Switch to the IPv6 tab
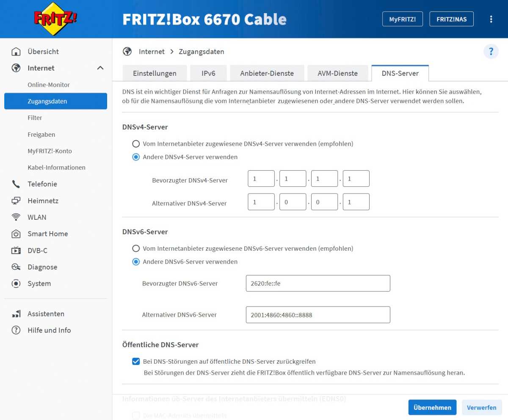Viewport: 508px width, 420px height. 208,73
